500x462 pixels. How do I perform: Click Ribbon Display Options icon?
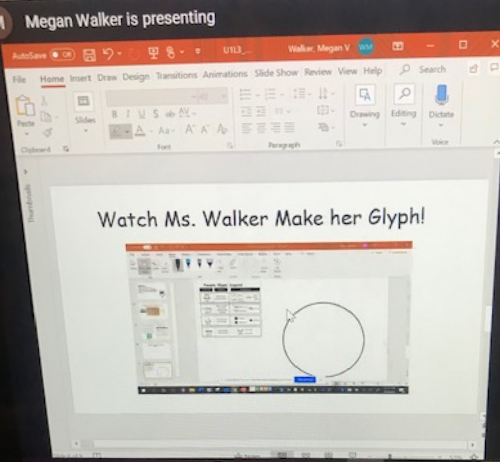[x=398, y=46]
